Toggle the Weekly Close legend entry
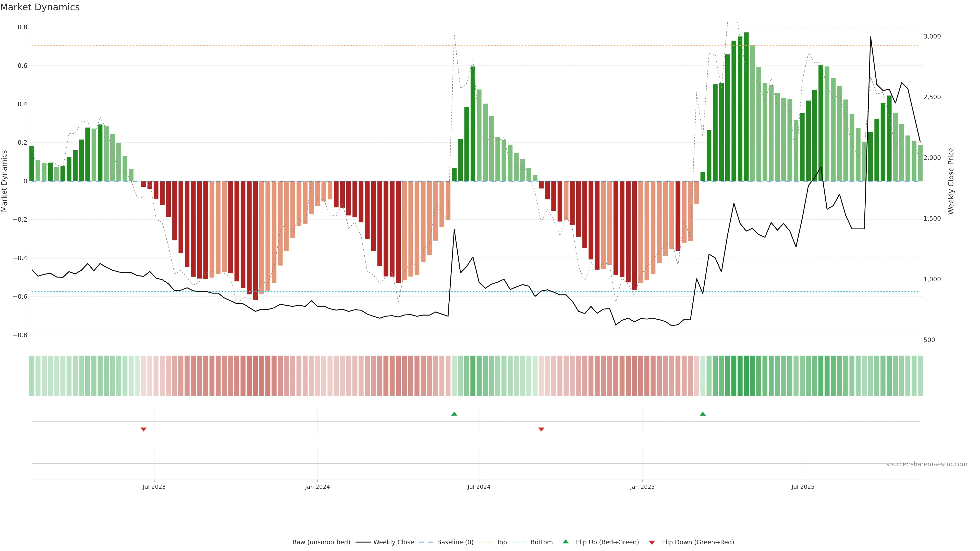980x551 pixels. click(393, 542)
